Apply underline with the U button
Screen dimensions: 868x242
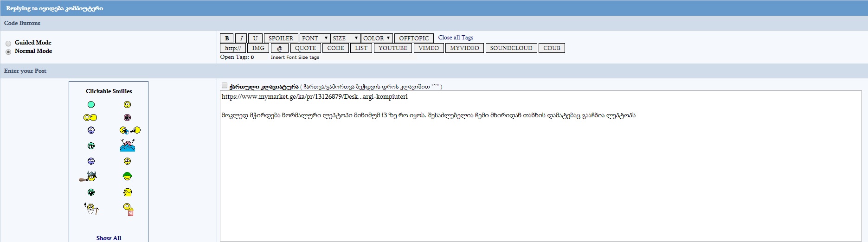tap(255, 38)
